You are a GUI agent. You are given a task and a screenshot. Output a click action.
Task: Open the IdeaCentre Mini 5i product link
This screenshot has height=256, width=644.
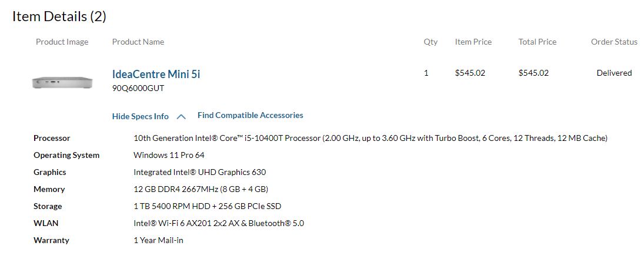[x=156, y=74]
